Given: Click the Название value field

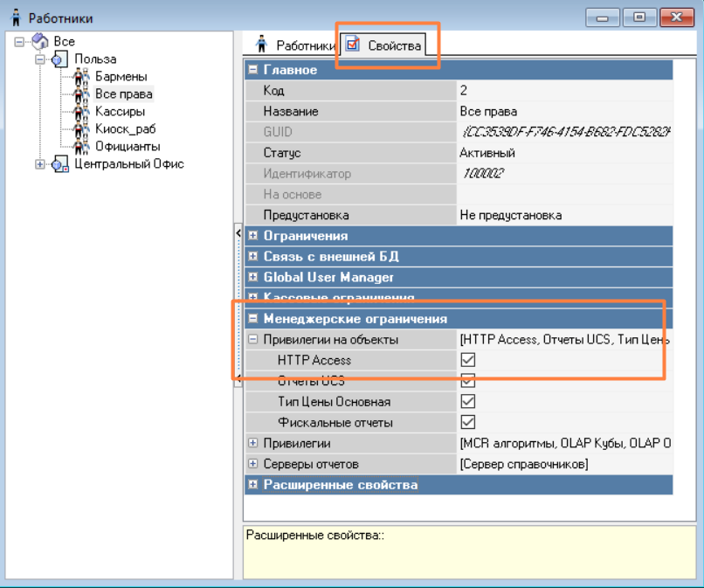Looking at the screenshot, I should click(x=563, y=112).
